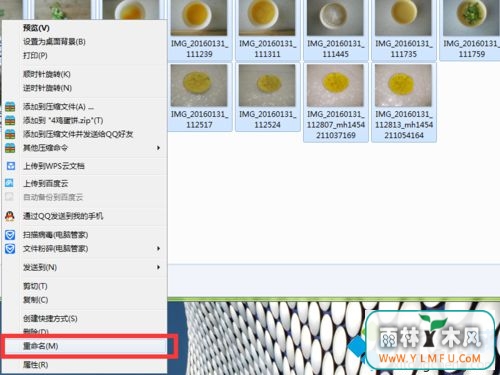The image size is (500, 375).
Task: Select thumbnail of IMG_20160131_111445
Action: pyautogui.click(x=335, y=18)
